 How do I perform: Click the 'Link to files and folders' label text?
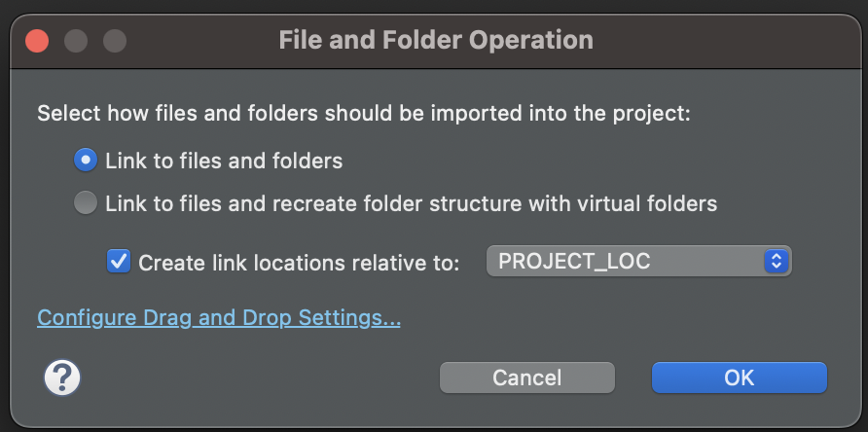click(224, 160)
